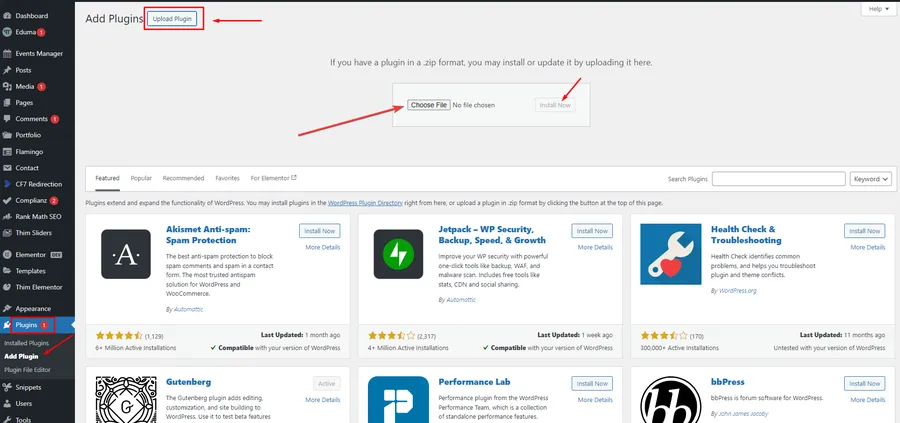Install the Performance Lab plugin
The height and width of the screenshot is (423, 900).
(592, 383)
